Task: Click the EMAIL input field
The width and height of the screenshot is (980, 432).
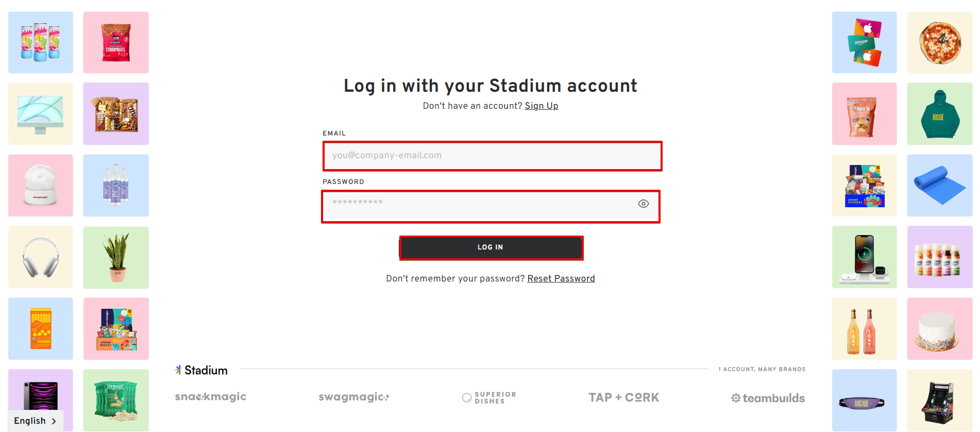Action: 492,156
